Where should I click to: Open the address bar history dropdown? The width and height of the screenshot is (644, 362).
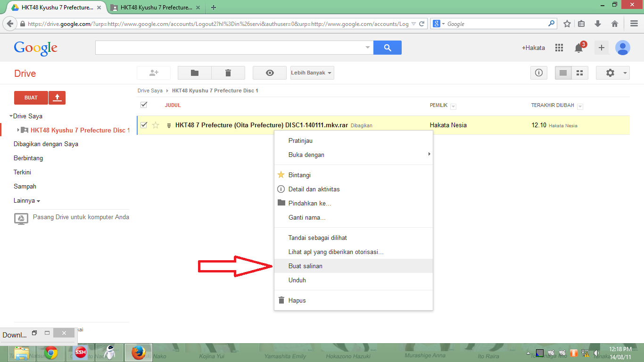click(x=413, y=24)
